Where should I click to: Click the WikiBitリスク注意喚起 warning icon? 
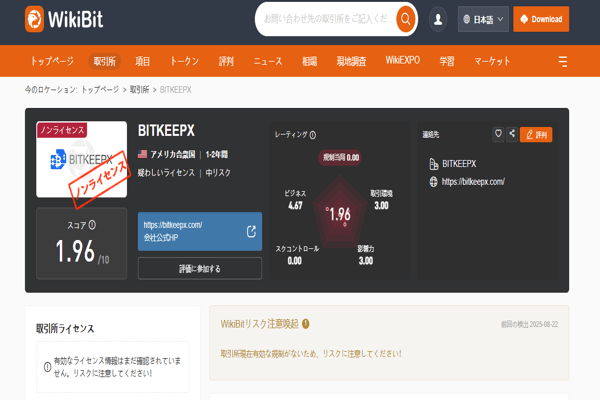click(x=305, y=324)
